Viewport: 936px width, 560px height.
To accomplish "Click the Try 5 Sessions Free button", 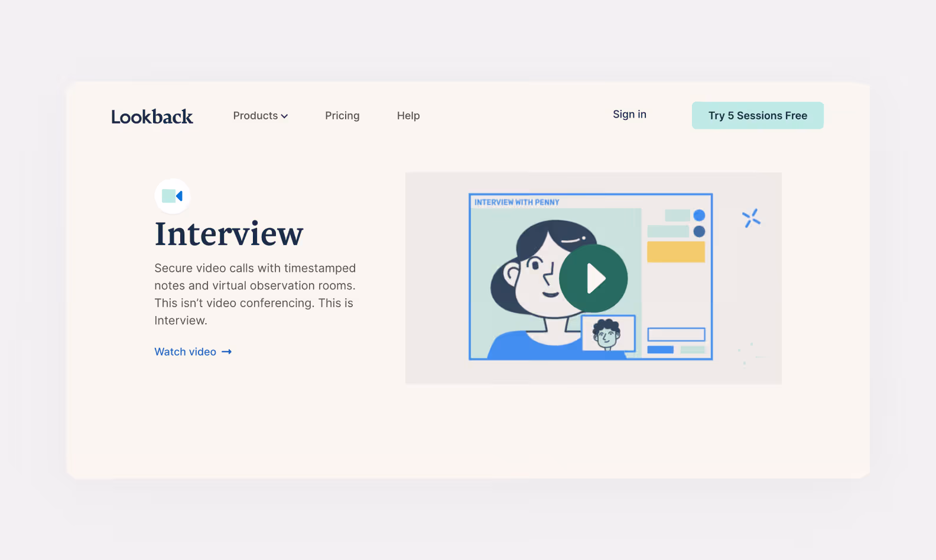I will pyautogui.click(x=758, y=115).
